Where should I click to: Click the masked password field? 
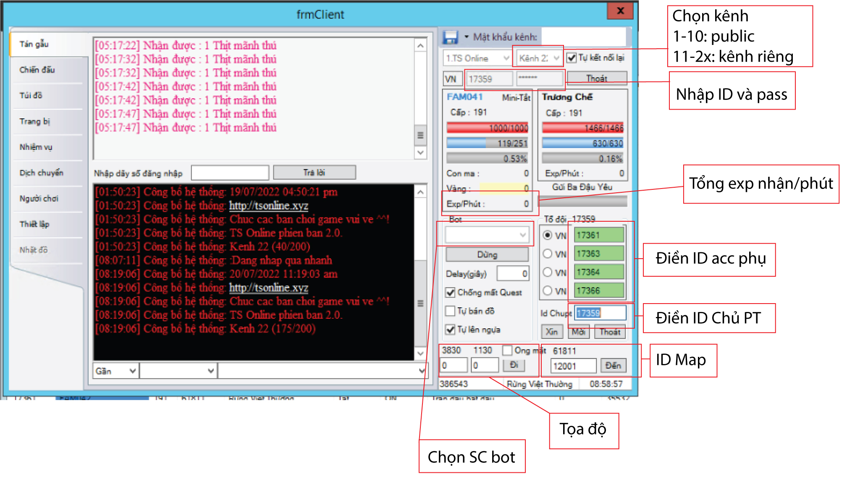pyautogui.click(x=540, y=79)
